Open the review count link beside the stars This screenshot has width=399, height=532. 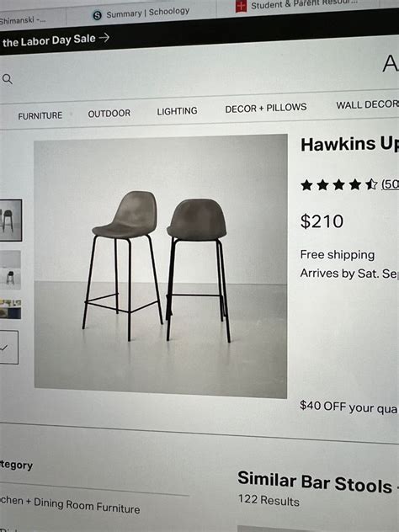[x=390, y=184]
